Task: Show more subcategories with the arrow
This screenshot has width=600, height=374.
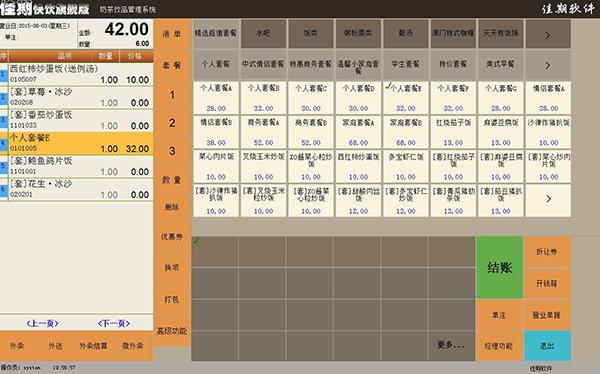Action: pos(548,65)
